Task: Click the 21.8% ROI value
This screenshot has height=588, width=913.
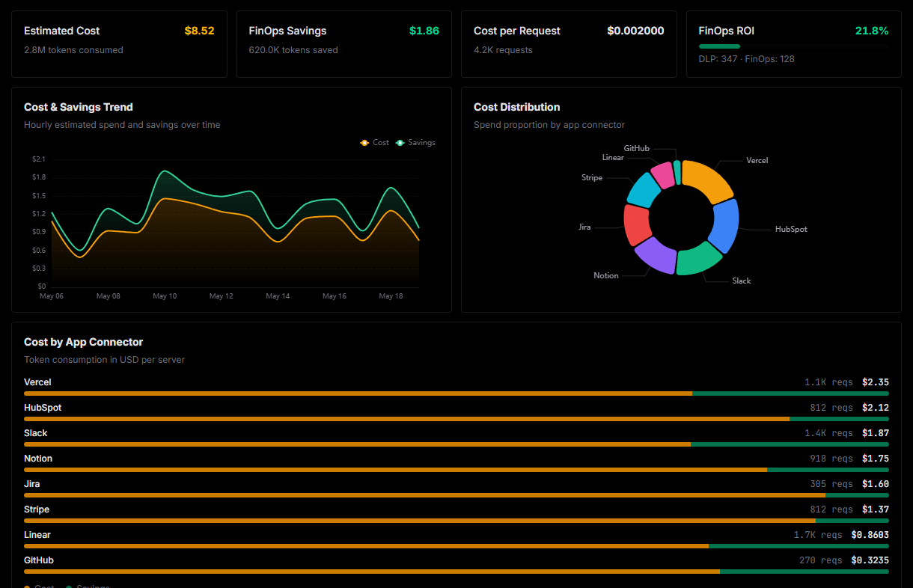Action: click(872, 31)
